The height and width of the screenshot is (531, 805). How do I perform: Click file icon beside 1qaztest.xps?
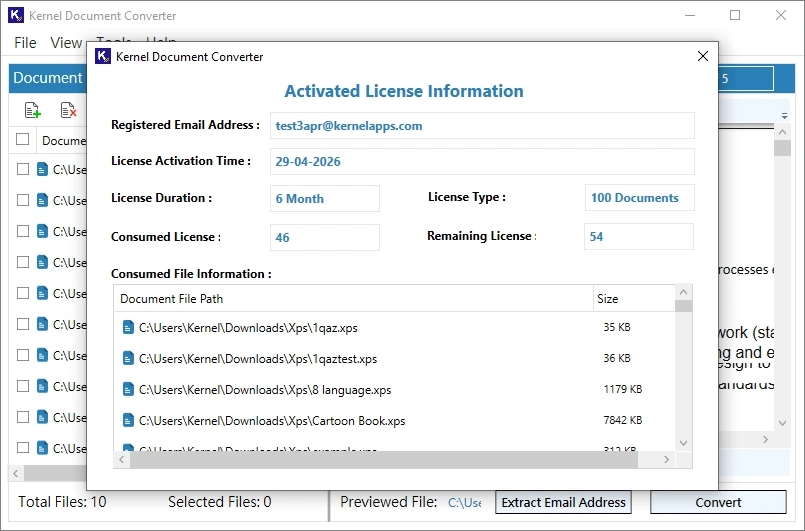point(128,358)
